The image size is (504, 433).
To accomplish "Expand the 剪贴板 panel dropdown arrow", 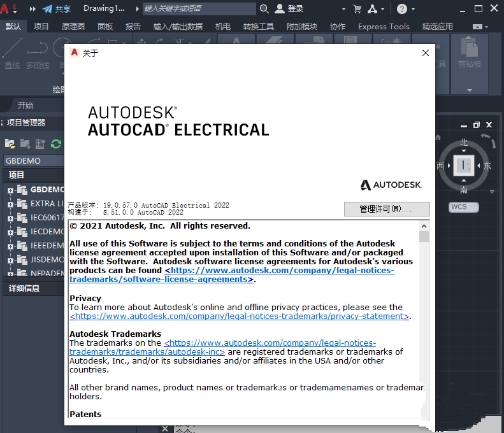I will 470,90.
